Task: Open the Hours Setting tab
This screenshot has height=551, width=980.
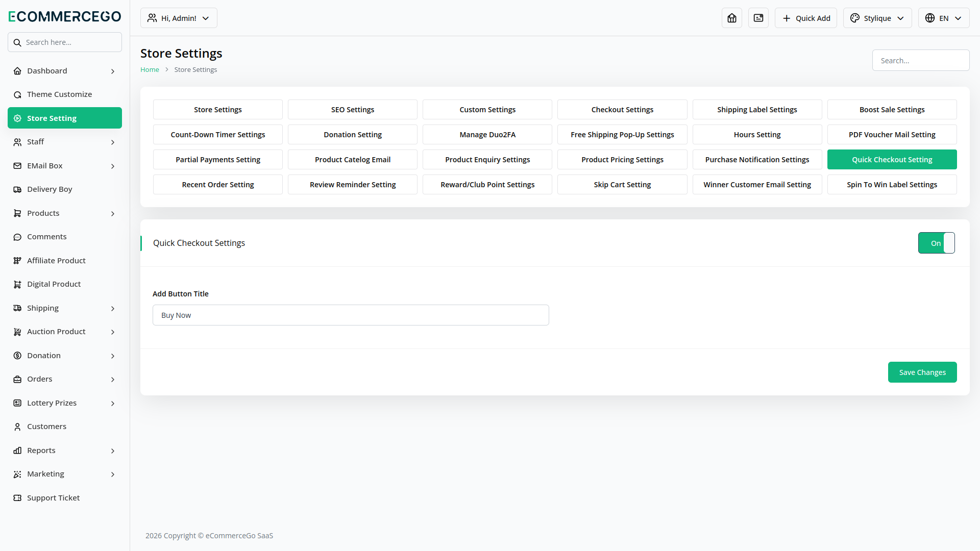Action: pyautogui.click(x=757, y=134)
